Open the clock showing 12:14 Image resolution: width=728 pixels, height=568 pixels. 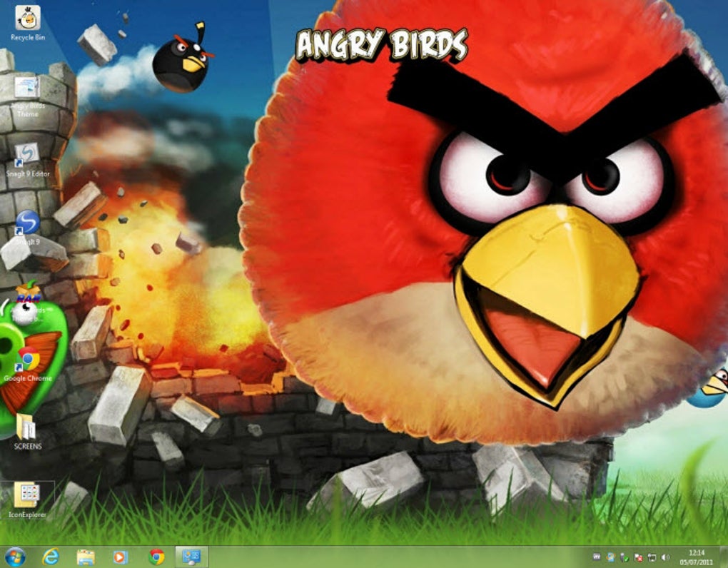[x=697, y=557]
